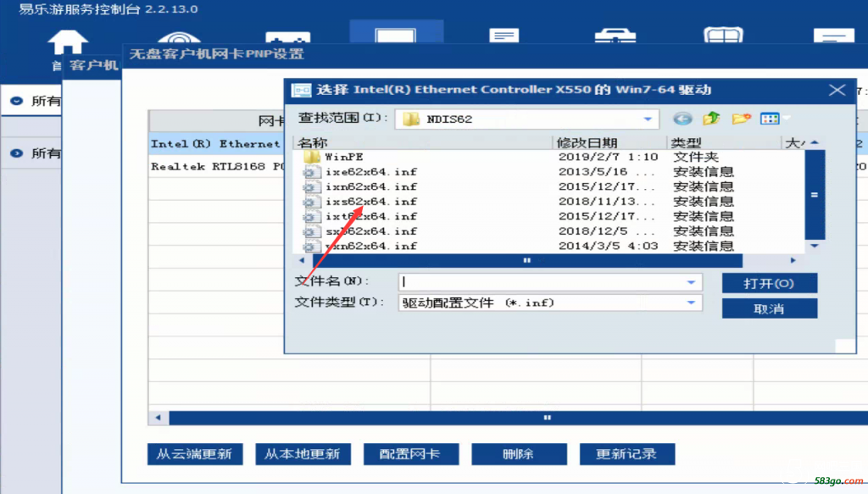Create a new folder in NDIS62
868x494 pixels.
[741, 119]
